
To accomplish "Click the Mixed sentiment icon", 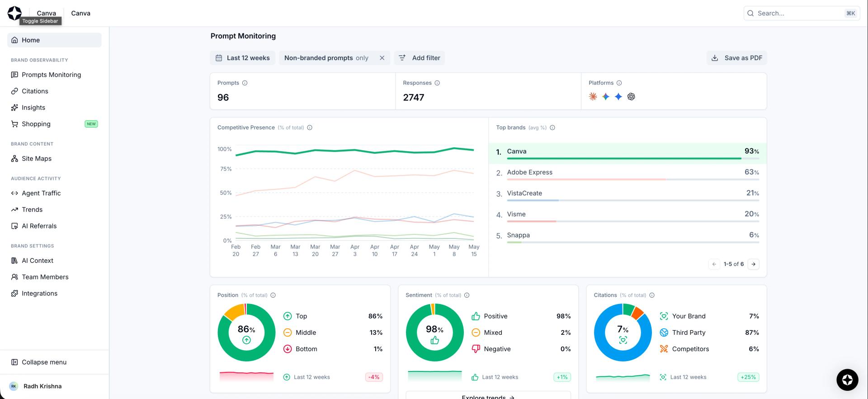I will tap(476, 332).
